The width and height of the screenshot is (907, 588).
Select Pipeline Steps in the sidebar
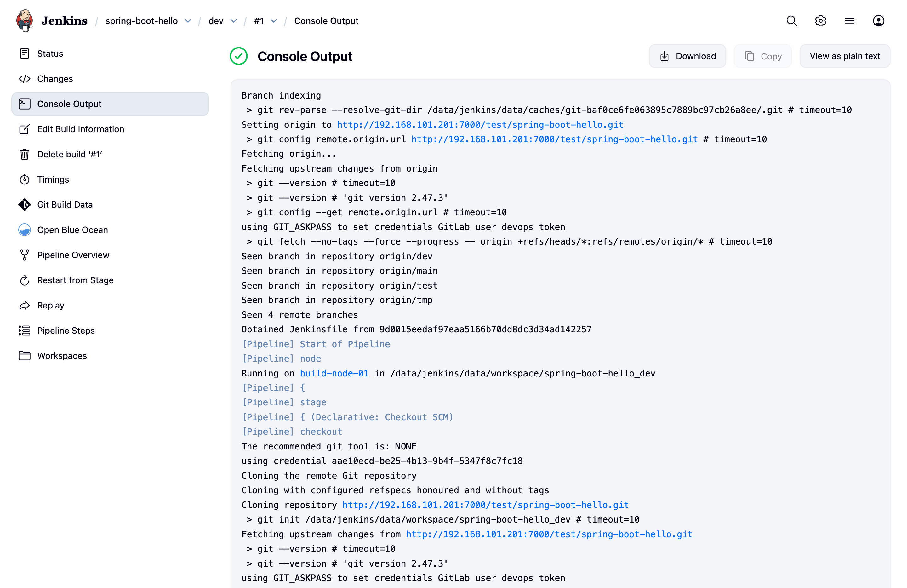pos(66,331)
